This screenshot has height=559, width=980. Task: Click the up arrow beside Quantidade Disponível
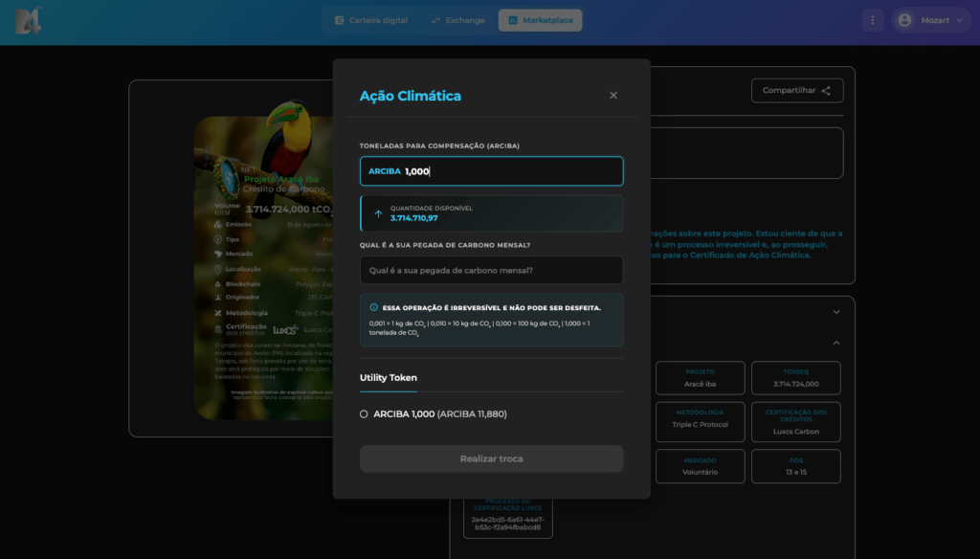pyautogui.click(x=378, y=213)
